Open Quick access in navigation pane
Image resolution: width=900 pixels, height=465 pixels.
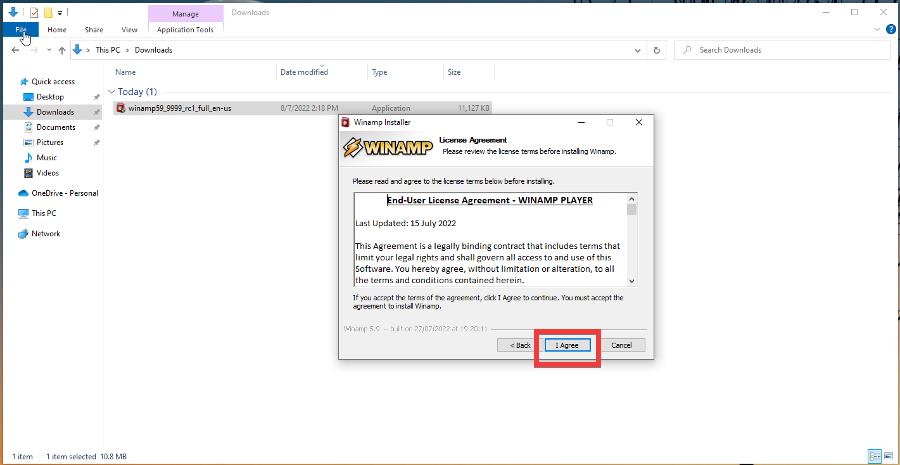(53, 82)
